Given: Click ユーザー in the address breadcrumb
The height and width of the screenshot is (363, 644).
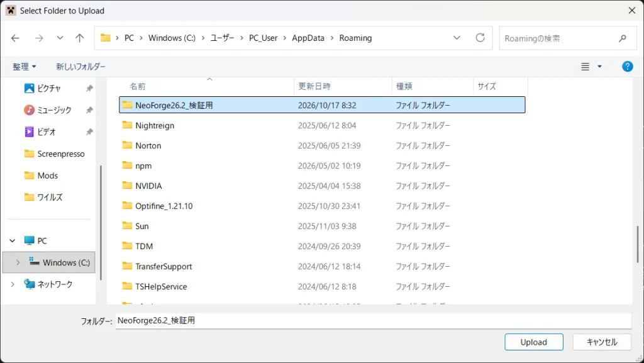Looking at the screenshot, I should [x=222, y=38].
